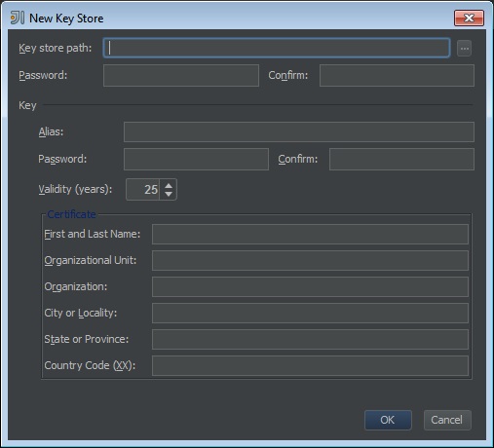Focus the Organization text field

pyautogui.click(x=310, y=286)
